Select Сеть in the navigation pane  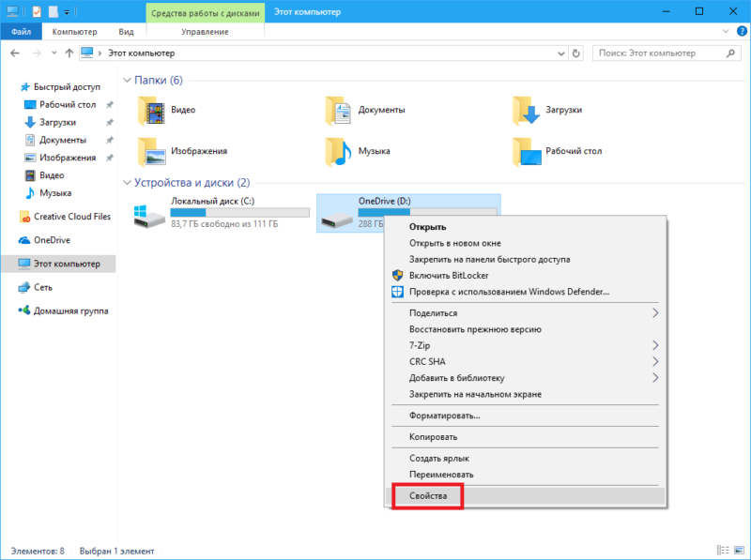pyautogui.click(x=35, y=287)
